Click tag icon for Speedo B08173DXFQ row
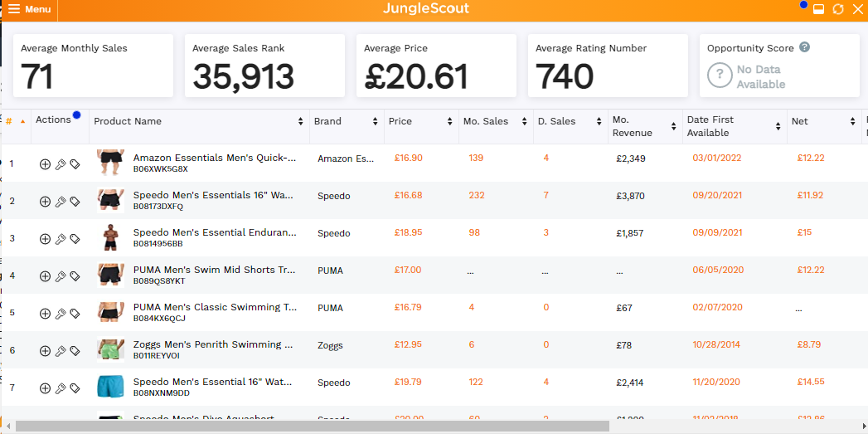868x434 pixels. point(75,201)
